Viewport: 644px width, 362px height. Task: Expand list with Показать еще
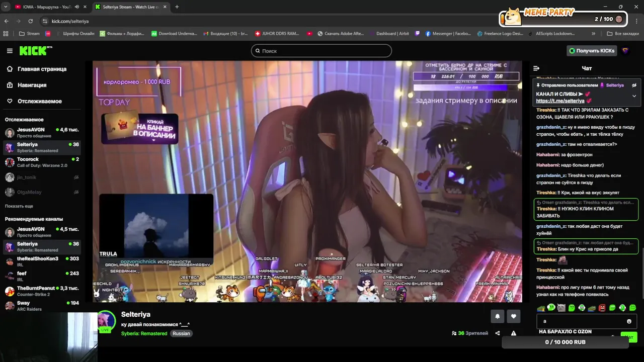pyautogui.click(x=19, y=206)
